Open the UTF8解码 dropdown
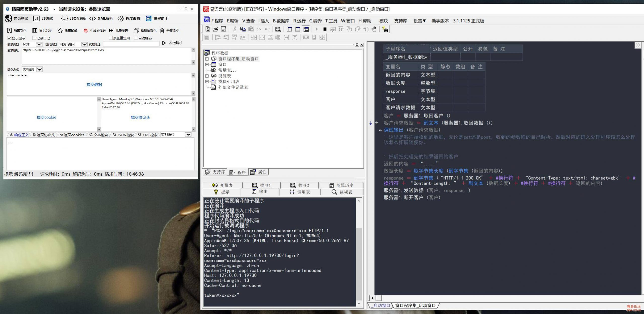Viewport: 644px width, 314px height. [188, 135]
